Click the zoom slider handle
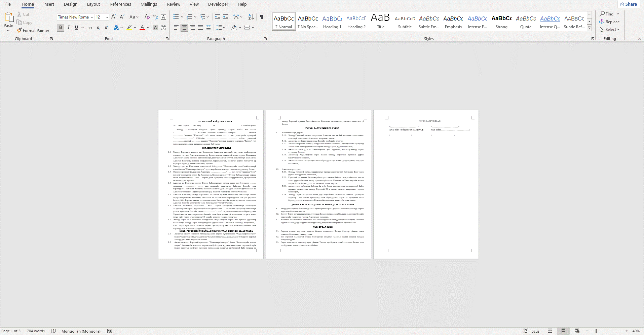644x335 pixels. pyautogui.click(x=596, y=331)
